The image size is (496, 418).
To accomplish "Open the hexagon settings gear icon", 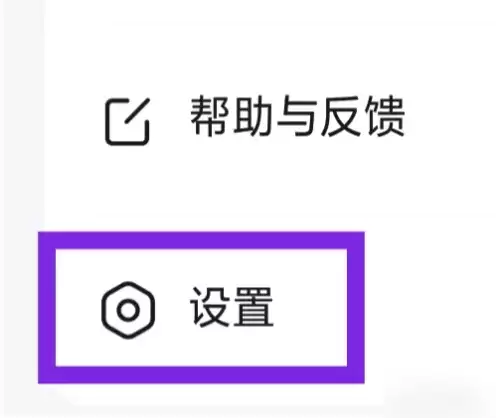I will pyautogui.click(x=128, y=310).
